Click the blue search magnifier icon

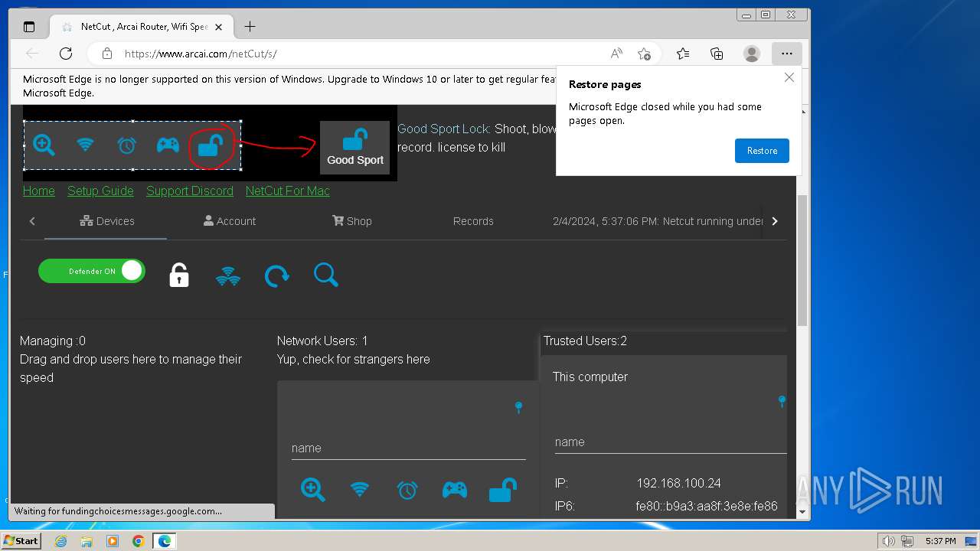325,275
